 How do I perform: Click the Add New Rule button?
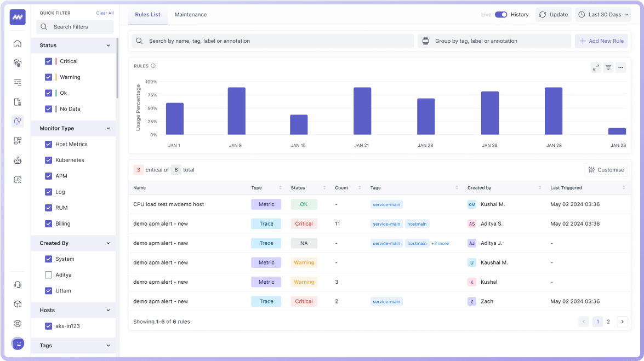(601, 41)
